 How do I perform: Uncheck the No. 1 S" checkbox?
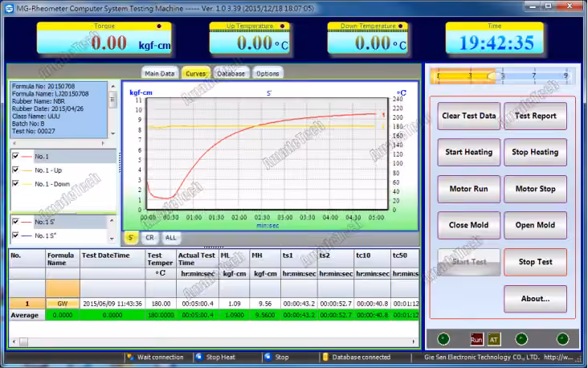[15, 235]
